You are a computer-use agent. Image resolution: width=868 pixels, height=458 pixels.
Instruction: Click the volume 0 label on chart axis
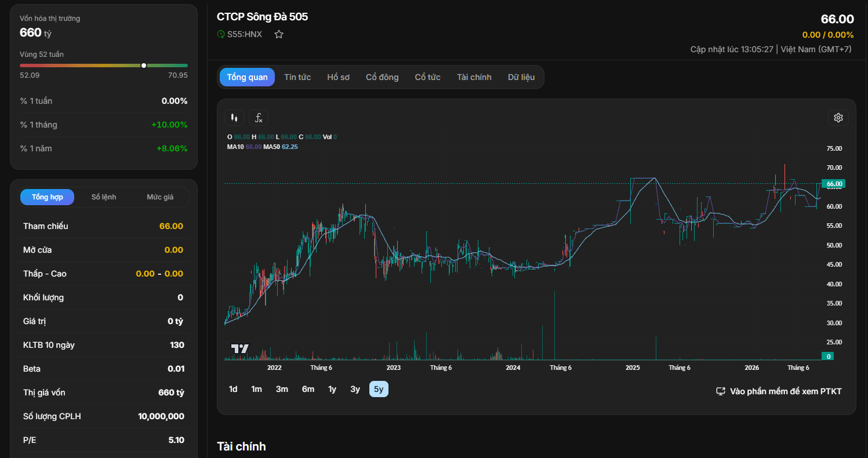point(828,356)
